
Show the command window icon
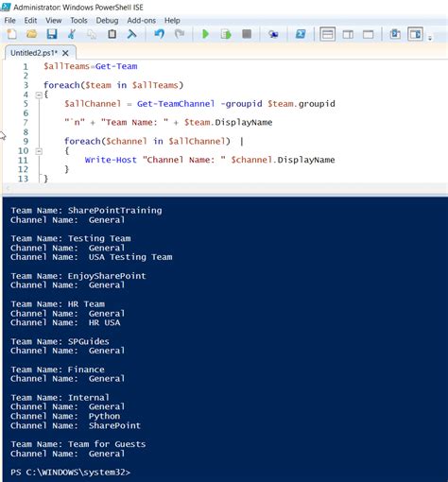click(395, 34)
